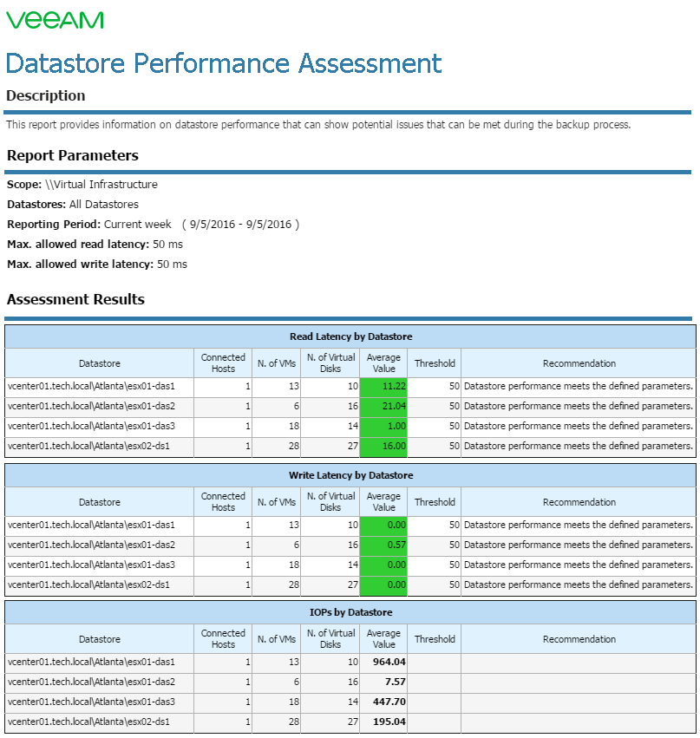700x738 pixels.
Task: Click the green read latency value 11.22
Action: pos(383,387)
